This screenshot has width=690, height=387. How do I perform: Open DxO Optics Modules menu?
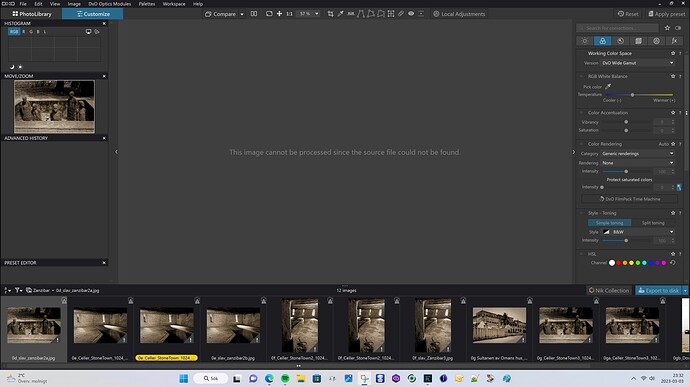[x=110, y=4]
